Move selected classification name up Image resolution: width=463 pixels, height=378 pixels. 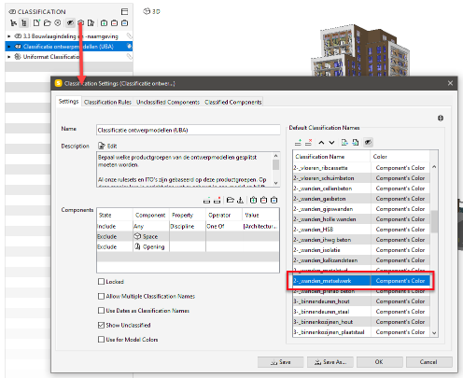pos(321,143)
